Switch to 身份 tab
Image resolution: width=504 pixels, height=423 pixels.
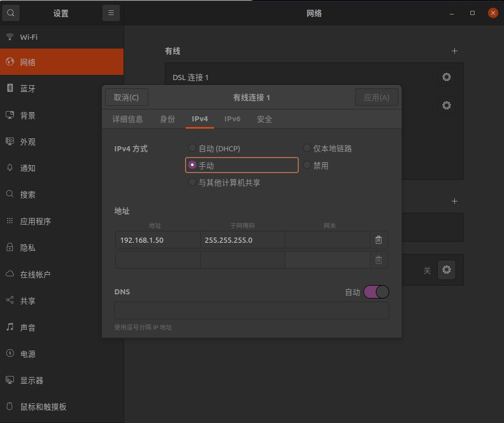tap(167, 119)
